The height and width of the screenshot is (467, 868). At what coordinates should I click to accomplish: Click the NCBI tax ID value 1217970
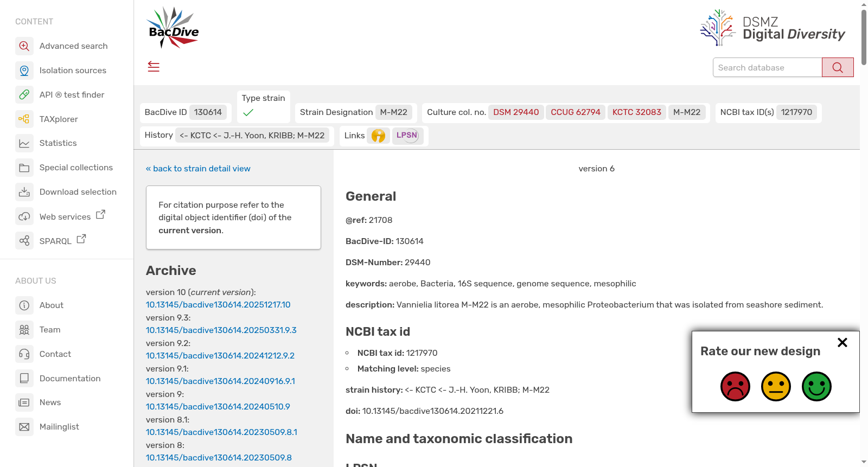click(x=796, y=112)
